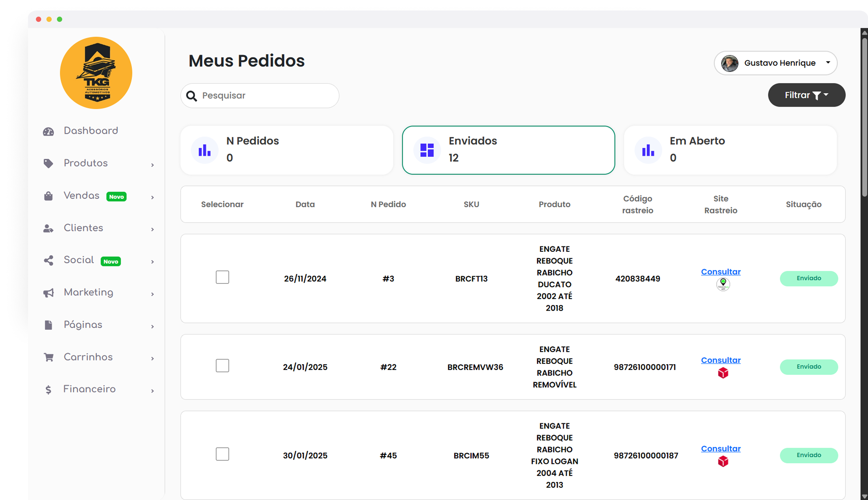This screenshot has height=500, width=868.
Task: Click the Carrinhos cart icon
Action: 48,357
